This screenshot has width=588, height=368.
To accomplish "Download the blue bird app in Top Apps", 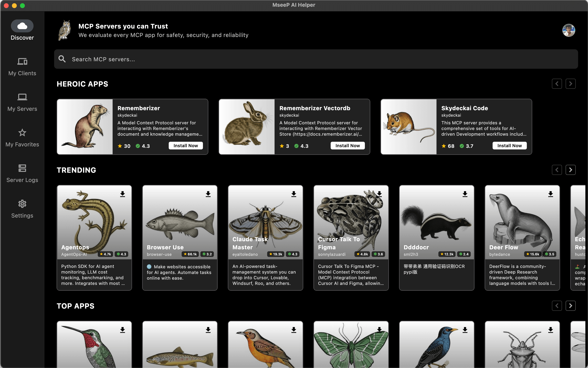I will [x=465, y=330].
